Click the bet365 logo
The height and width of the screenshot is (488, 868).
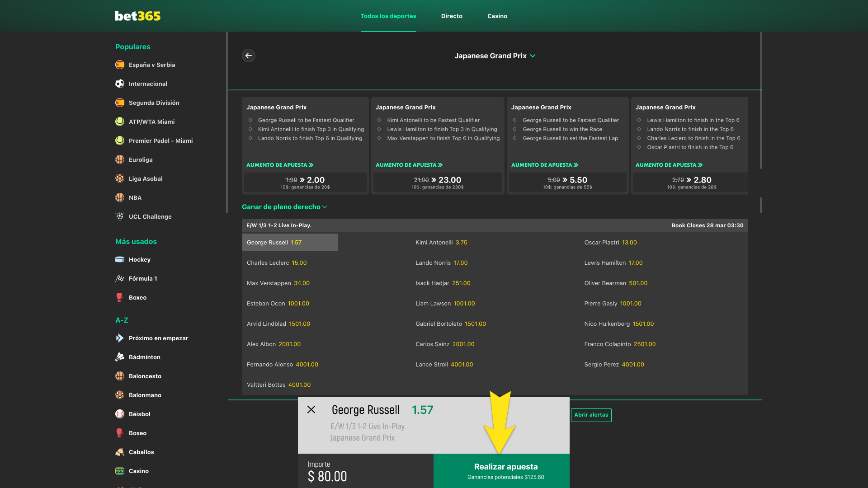[138, 16]
